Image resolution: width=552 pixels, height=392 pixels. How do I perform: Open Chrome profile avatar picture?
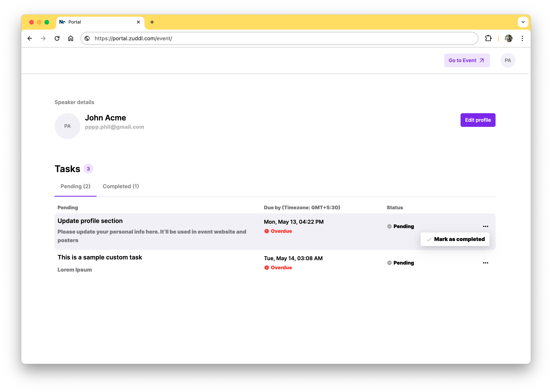coord(508,38)
